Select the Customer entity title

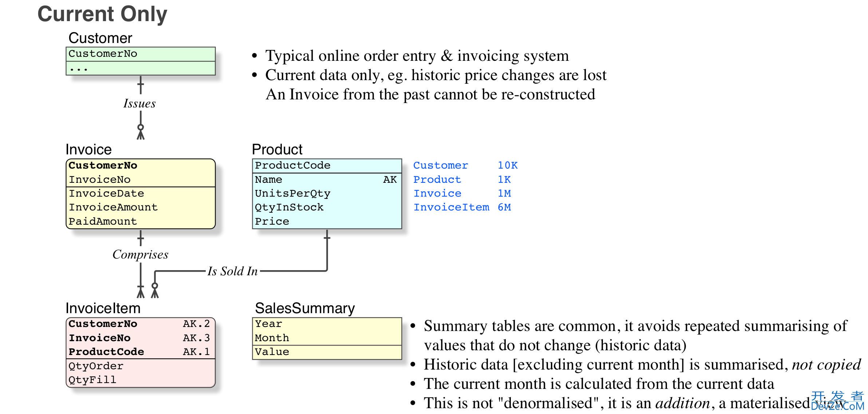100,38
